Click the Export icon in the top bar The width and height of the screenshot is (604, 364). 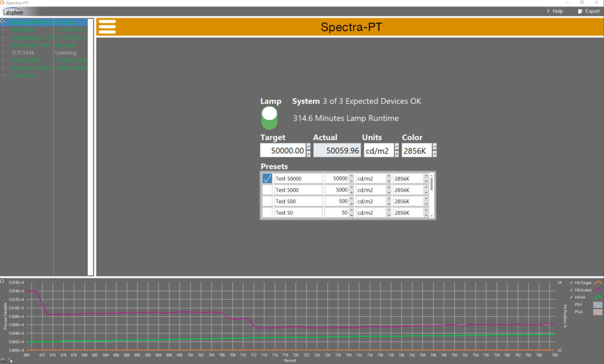580,12
